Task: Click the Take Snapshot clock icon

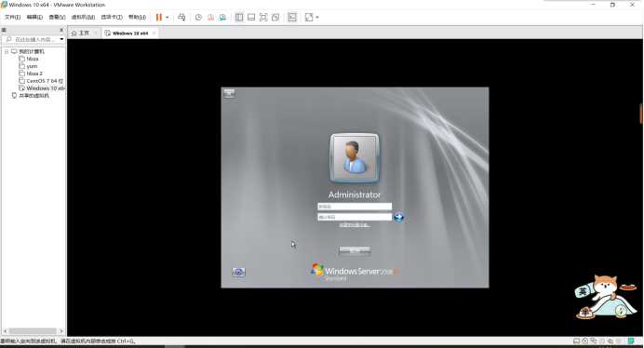Action: pyautogui.click(x=198, y=18)
